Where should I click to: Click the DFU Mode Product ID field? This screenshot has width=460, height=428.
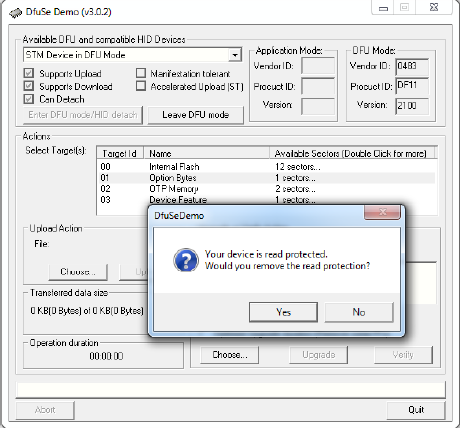click(412, 86)
